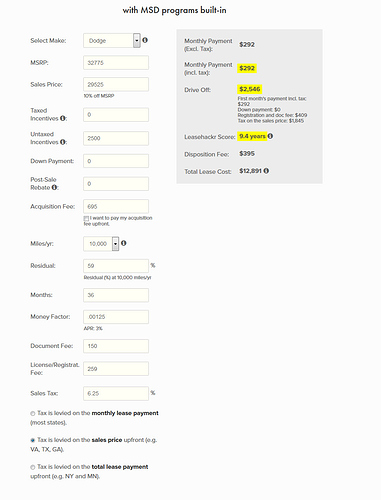Image resolution: width=381 pixels, height=500 pixels.
Task: Click the Total Lease Cost info icon
Action: point(266,171)
